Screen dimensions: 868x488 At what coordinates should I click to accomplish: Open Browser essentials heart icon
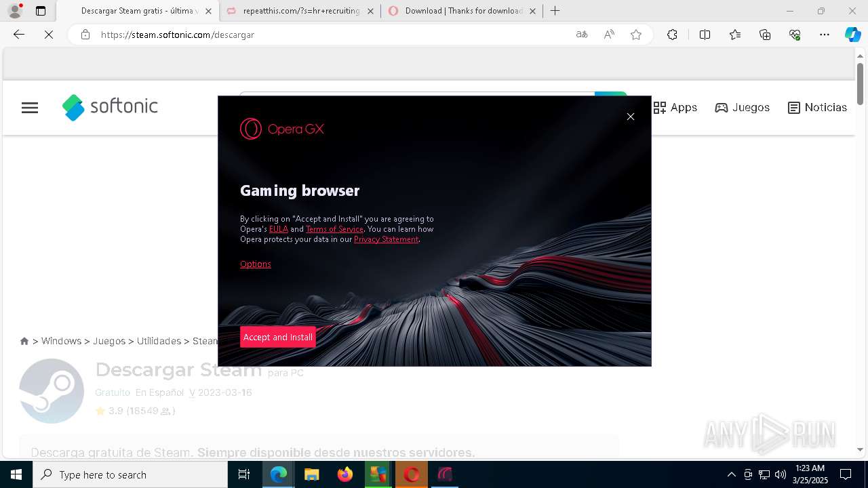coord(795,35)
